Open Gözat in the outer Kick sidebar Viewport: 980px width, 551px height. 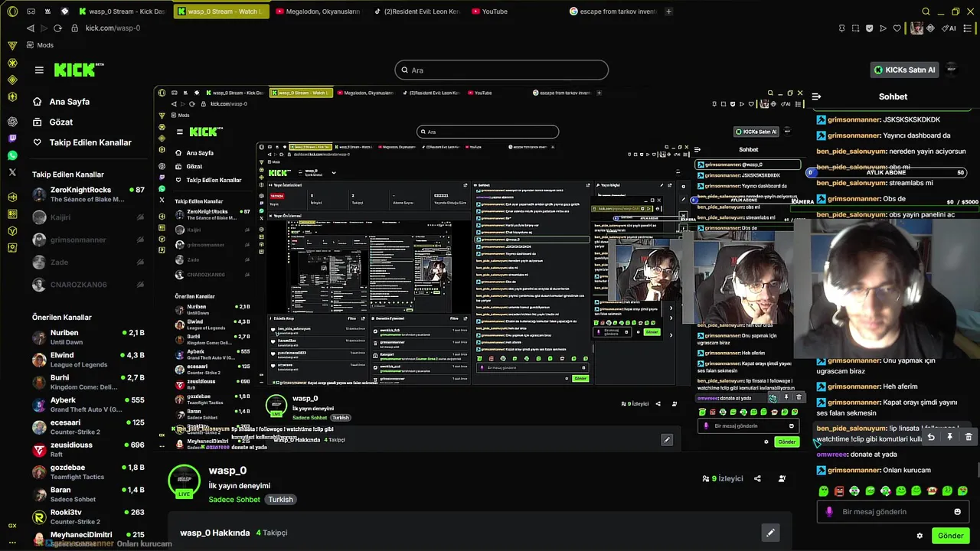(53, 122)
